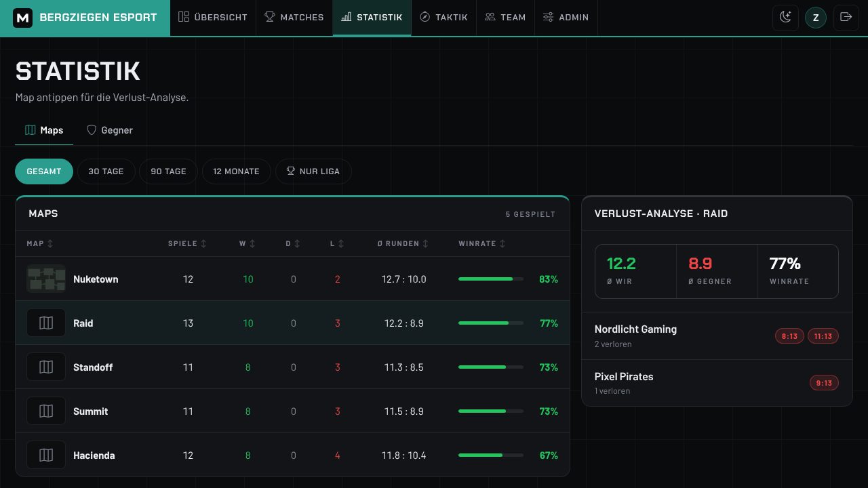Navigate to the Team page

point(506,18)
